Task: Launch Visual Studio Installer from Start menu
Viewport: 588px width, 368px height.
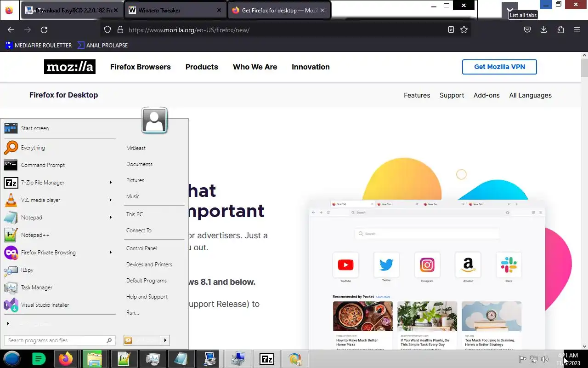Action: 60,305
